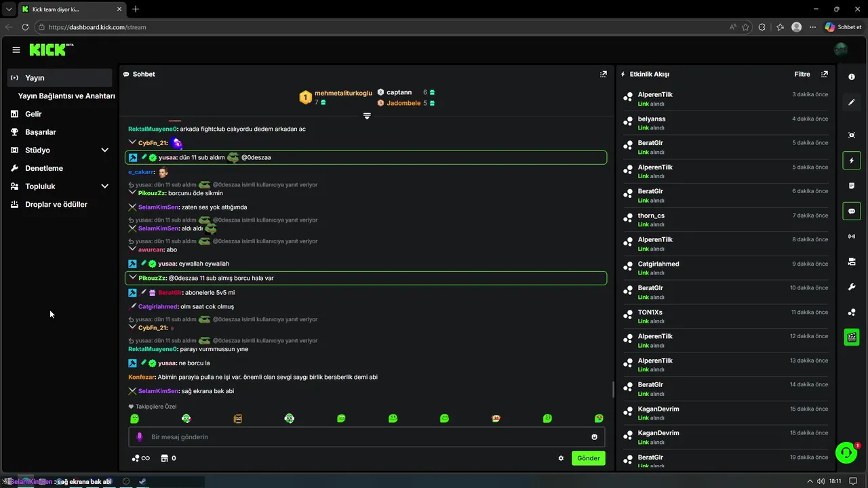Open TON1Xs event in activity feed

[726, 317]
